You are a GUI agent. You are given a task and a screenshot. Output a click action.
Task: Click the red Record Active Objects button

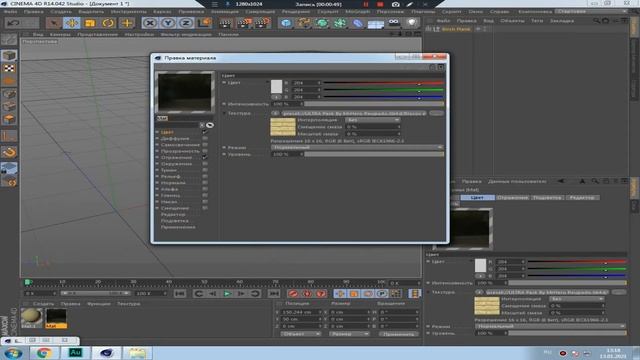pyautogui.click(x=293, y=293)
